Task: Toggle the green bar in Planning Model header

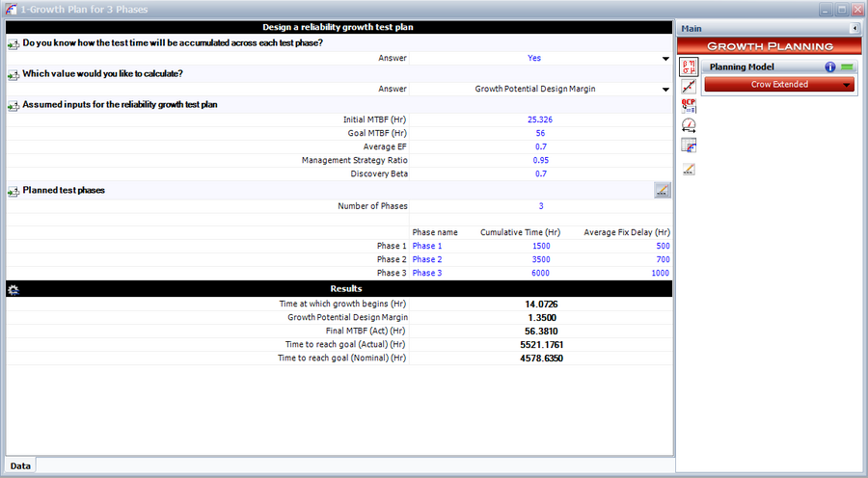Action: tap(847, 67)
